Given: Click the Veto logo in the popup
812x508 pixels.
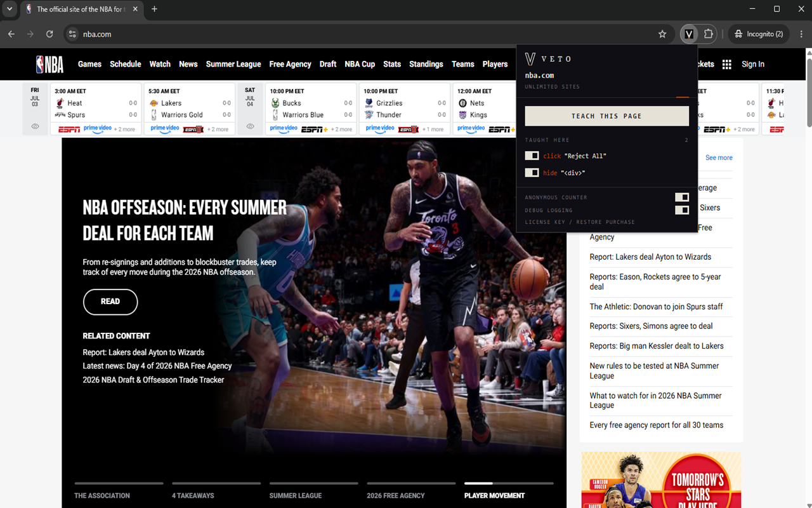Looking at the screenshot, I should coord(531,59).
